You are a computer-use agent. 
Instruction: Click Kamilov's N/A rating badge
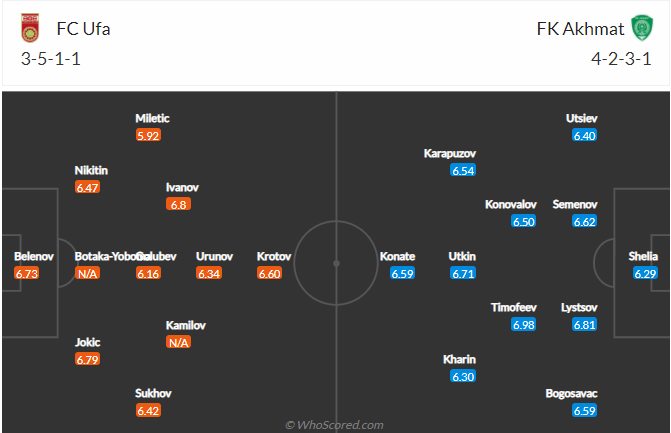click(178, 342)
